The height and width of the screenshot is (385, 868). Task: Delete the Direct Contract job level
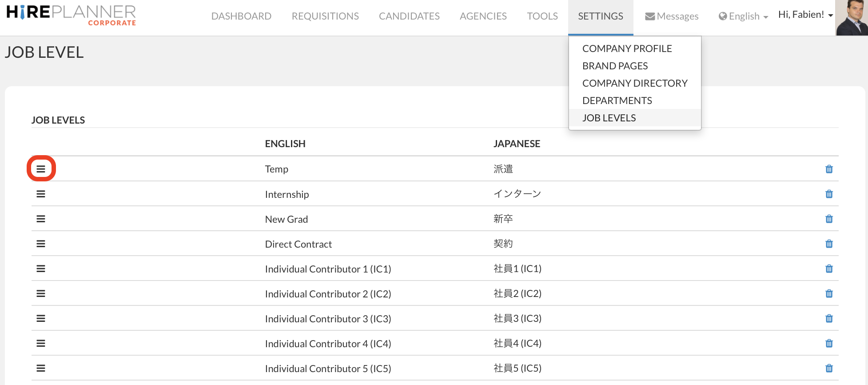point(829,244)
